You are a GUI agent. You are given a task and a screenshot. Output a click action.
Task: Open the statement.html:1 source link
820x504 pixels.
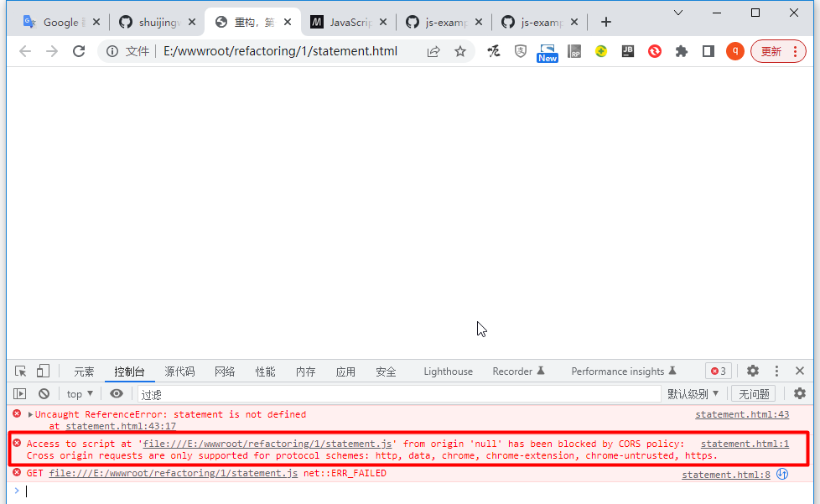tap(745, 444)
